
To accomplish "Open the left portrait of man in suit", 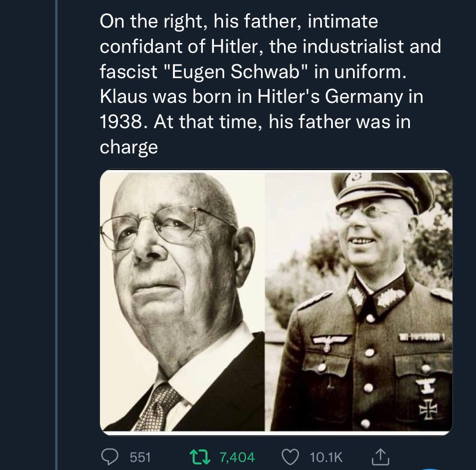I will [182, 301].
